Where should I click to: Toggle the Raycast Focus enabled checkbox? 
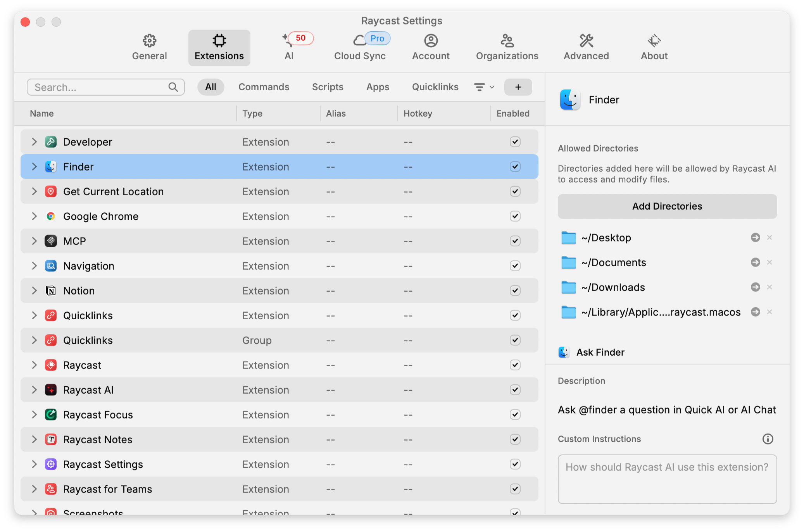515,415
